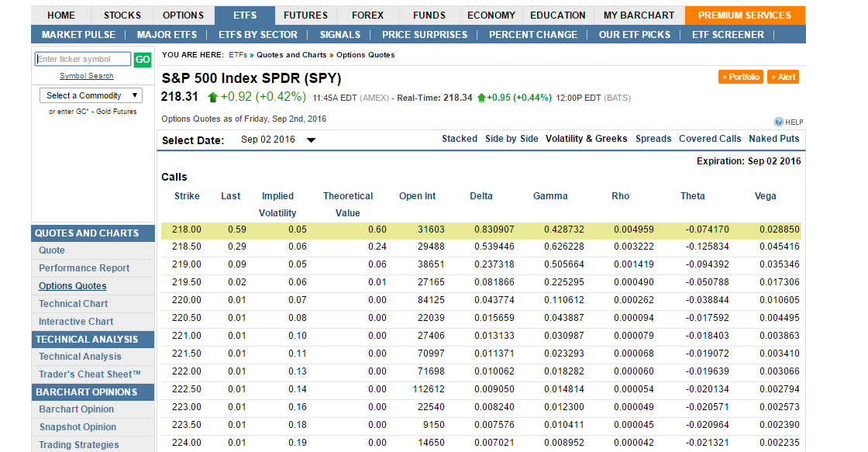Open the PREMIUM SERVICES orange tab

[745, 16]
